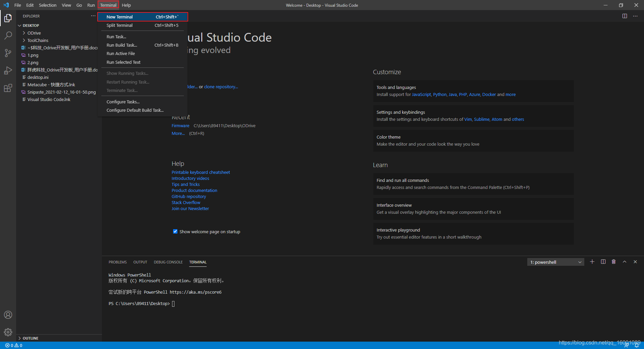Click Join our Newsletter link
This screenshot has width=644, height=349.
pyautogui.click(x=190, y=208)
